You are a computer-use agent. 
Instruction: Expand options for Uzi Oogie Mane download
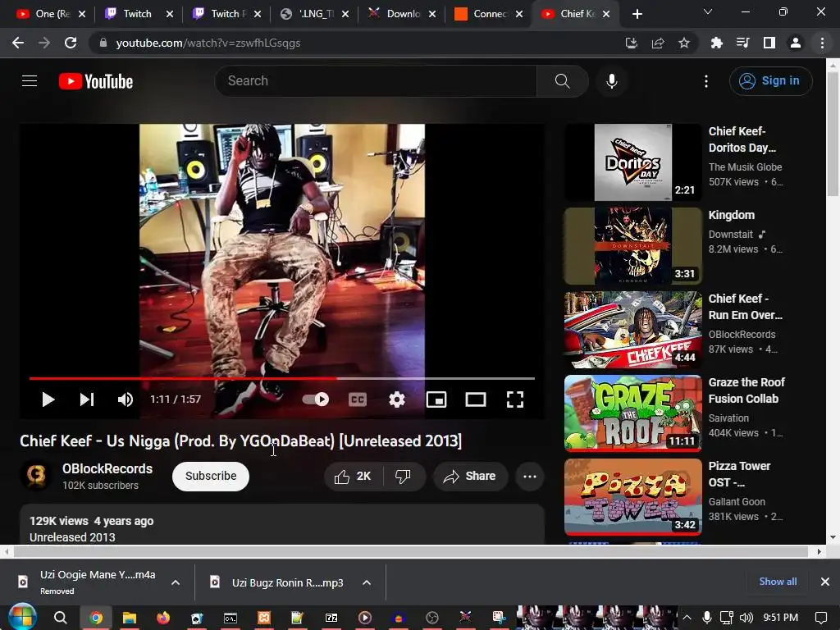tap(176, 582)
